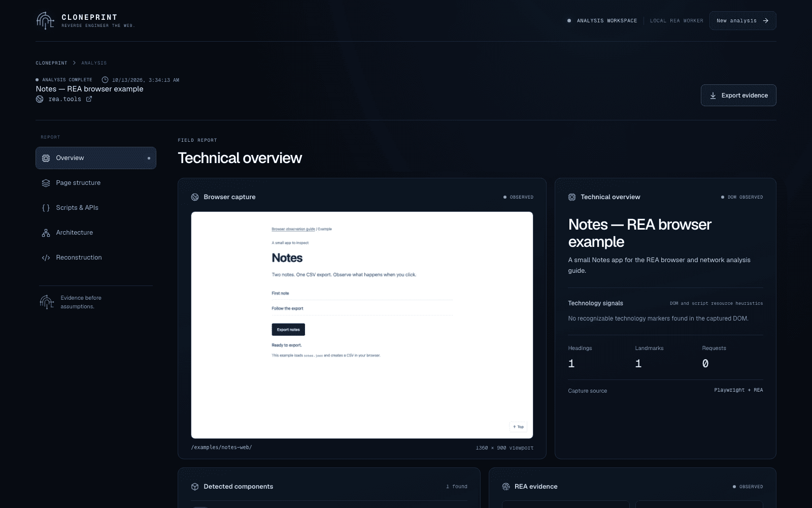Click the Requests count value 0

coord(705,364)
